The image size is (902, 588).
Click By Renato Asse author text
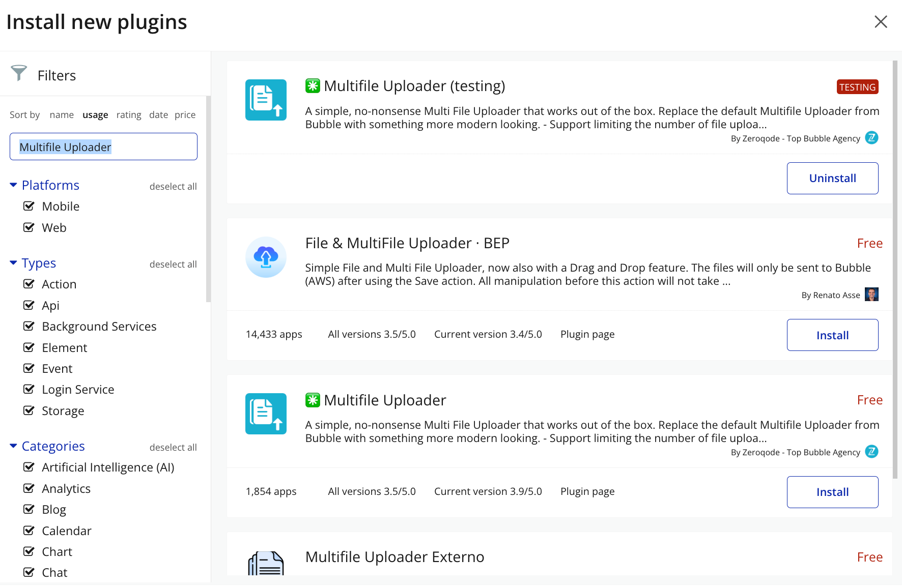tap(831, 295)
